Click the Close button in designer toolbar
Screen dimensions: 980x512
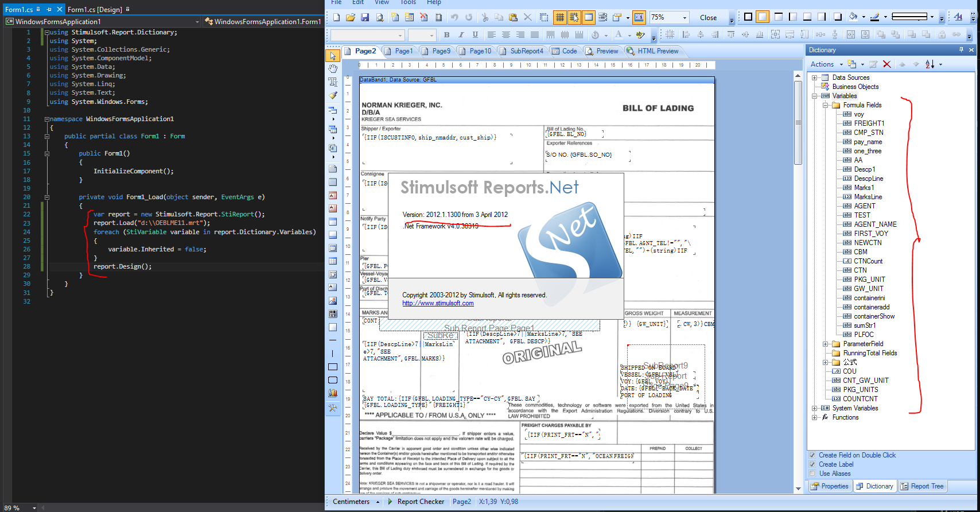[708, 18]
